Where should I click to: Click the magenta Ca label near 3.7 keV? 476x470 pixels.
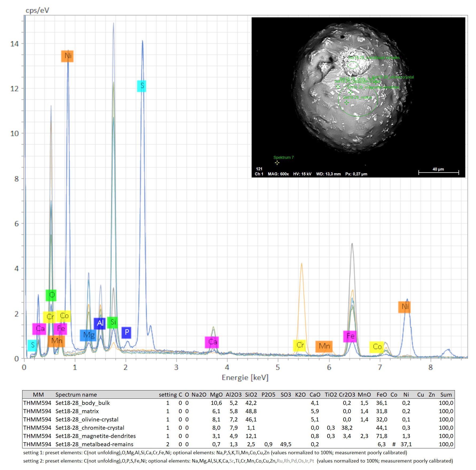point(212,342)
